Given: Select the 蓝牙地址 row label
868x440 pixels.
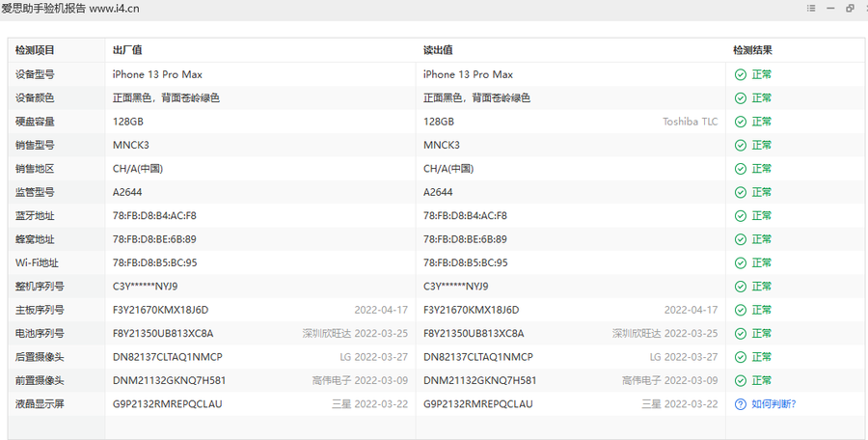Looking at the screenshot, I should [x=35, y=216].
